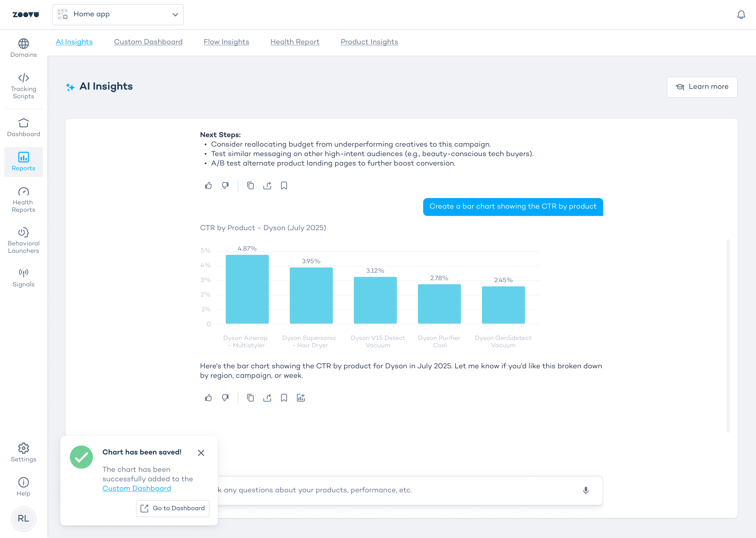
Task: Open Tracking Scripts in the sidebar
Action: click(23, 86)
